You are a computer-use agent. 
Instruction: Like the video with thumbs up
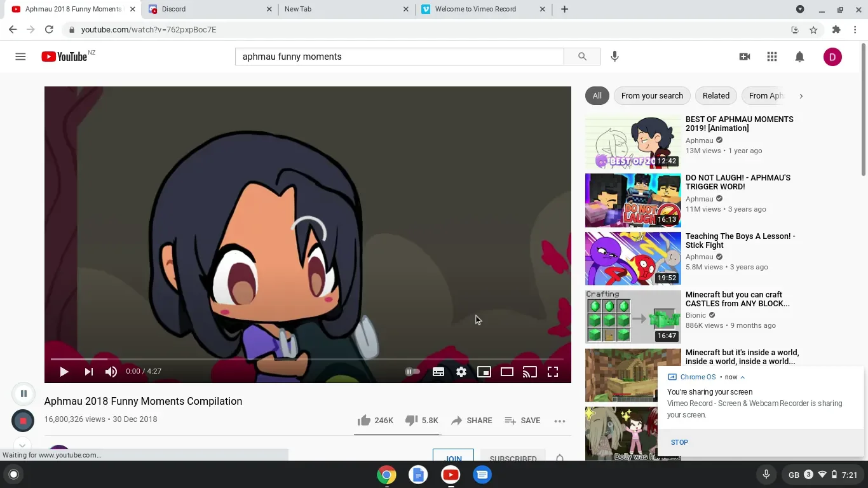coord(375,420)
